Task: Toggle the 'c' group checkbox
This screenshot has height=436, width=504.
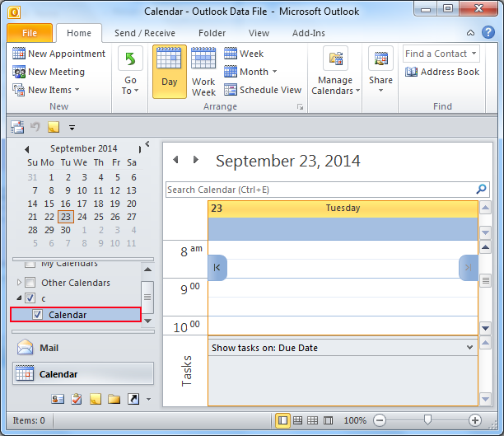Action: [x=30, y=298]
